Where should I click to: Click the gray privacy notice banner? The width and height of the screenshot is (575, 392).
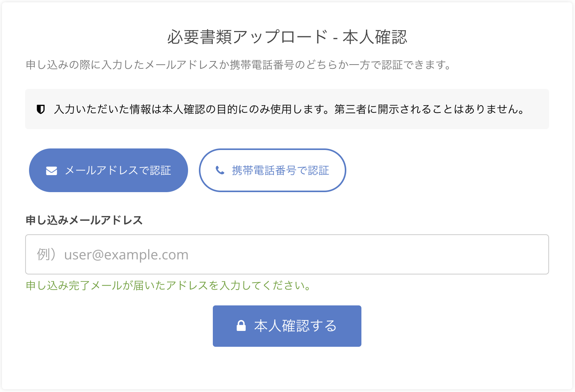pyautogui.click(x=287, y=120)
